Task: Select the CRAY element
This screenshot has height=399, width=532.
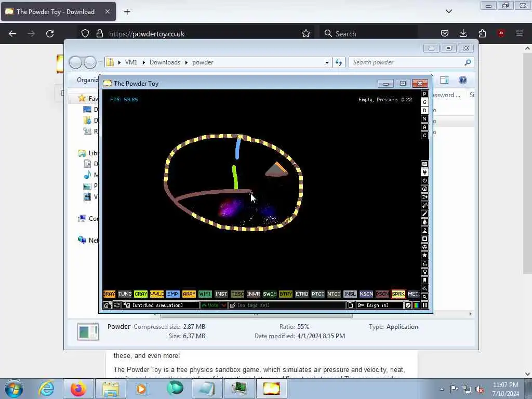Action: pos(141,294)
